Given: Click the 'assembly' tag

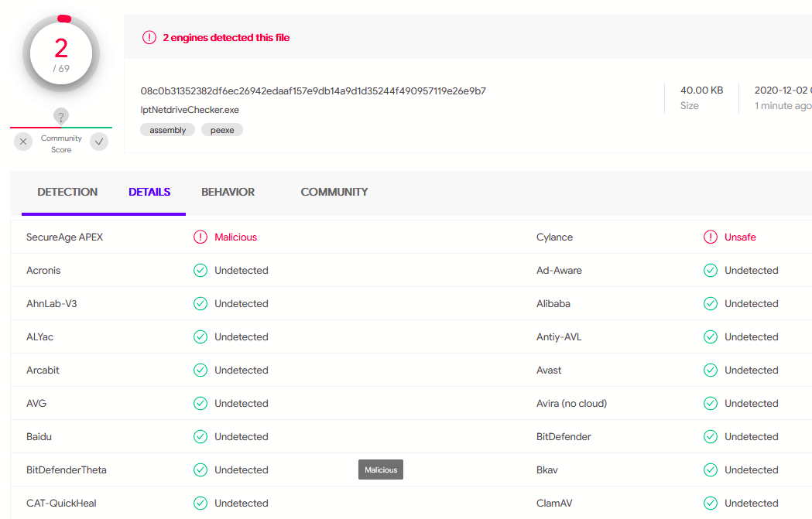Looking at the screenshot, I should [x=168, y=130].
